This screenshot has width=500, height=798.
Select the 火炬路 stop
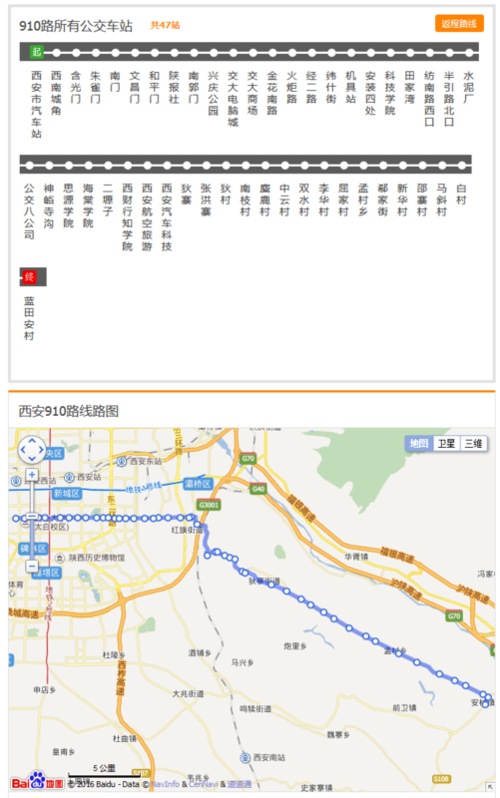coord(292,87)
